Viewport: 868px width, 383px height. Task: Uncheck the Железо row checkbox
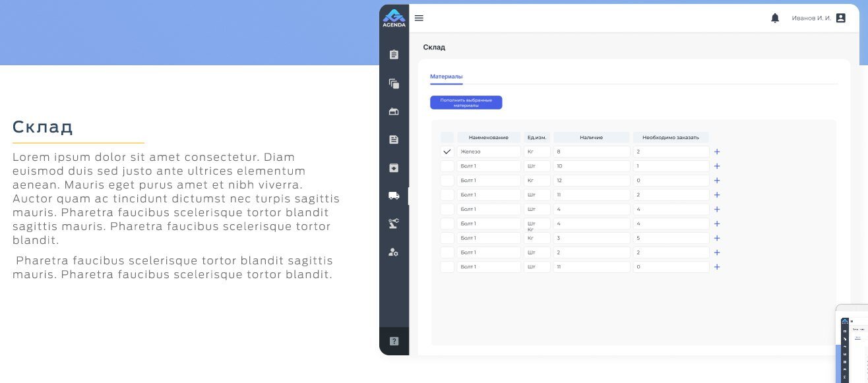(447, 152)
